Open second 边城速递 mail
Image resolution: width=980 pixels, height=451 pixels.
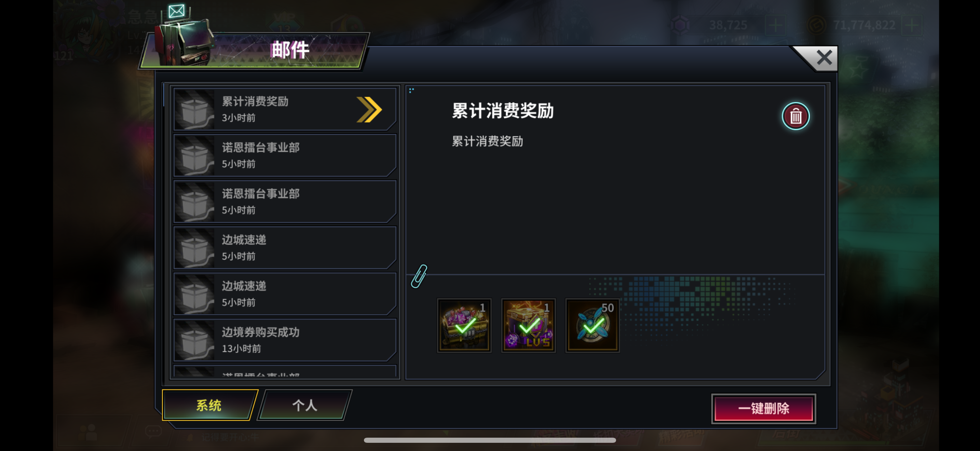tap(285, 294)
